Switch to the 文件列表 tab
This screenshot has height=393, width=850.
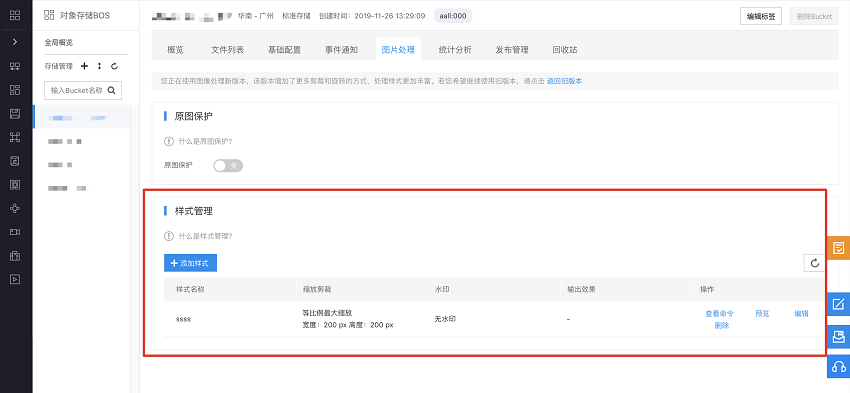point(227,50)
